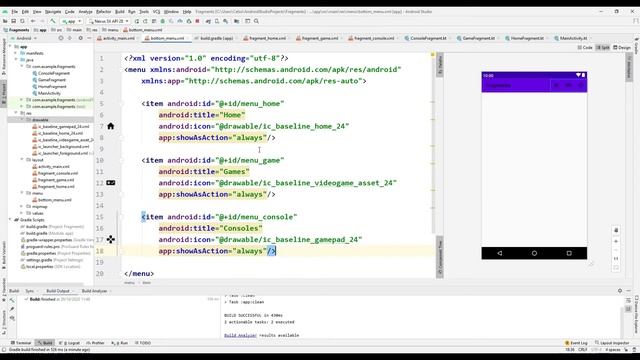Image resolution: width=640 pixels, height=360 pixels.
Task: Click the gamepad gutter icon on line 17
Action: [x=111, y=240]
